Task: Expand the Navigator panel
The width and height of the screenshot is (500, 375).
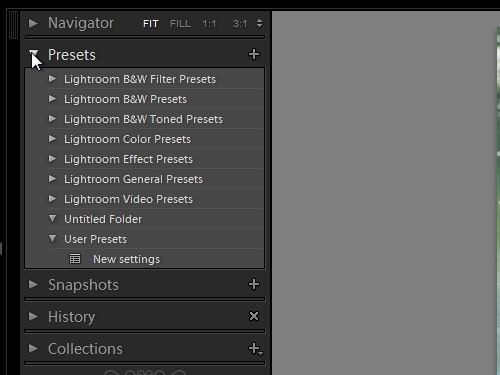Action: coord(33,23)
